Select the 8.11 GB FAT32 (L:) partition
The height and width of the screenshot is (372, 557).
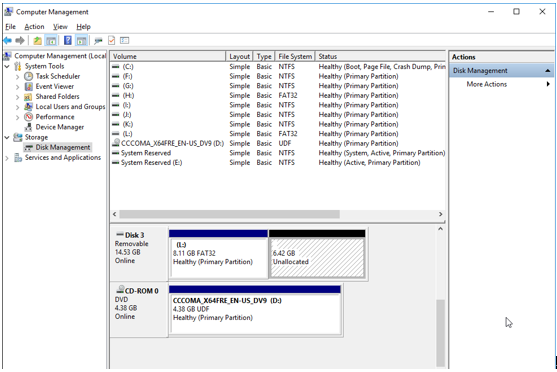pos(218,254)
